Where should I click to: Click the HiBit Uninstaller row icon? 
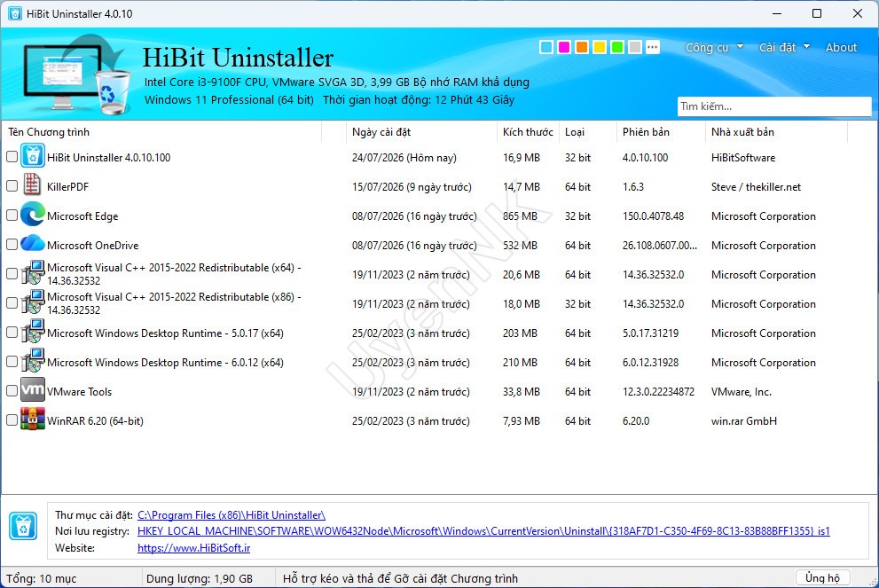coord(33,156)
